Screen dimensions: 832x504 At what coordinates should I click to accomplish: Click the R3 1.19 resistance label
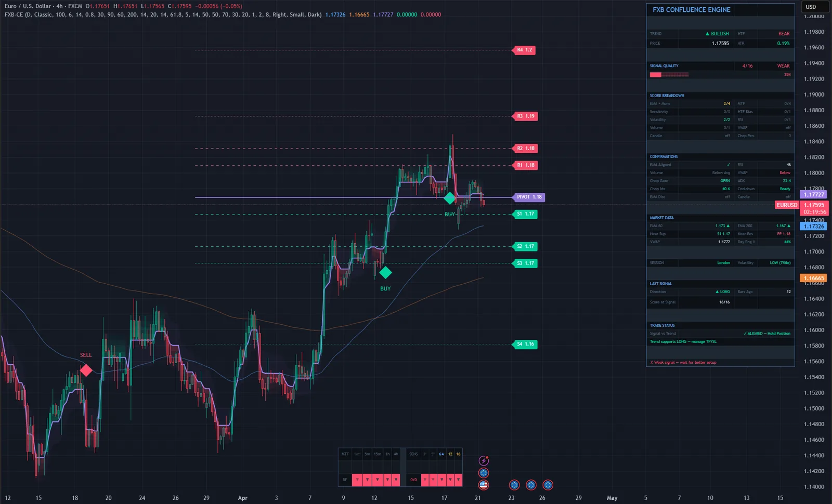point(525,116)
